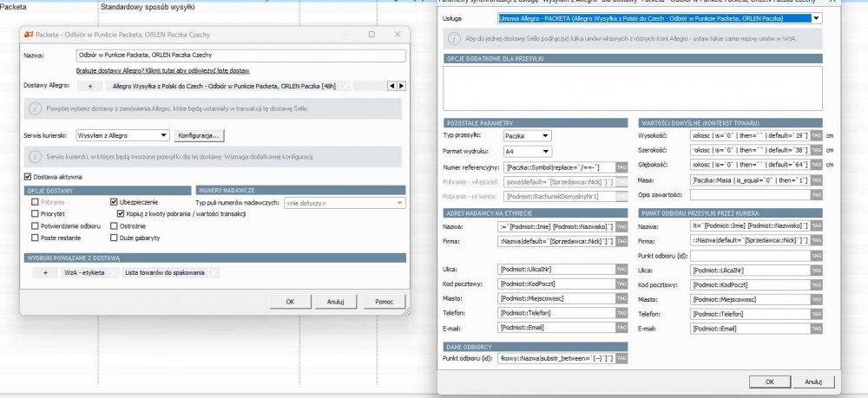Enable the Ostrożnie checkbox
The height and width of the screenshot is (398, 868).
114,226
